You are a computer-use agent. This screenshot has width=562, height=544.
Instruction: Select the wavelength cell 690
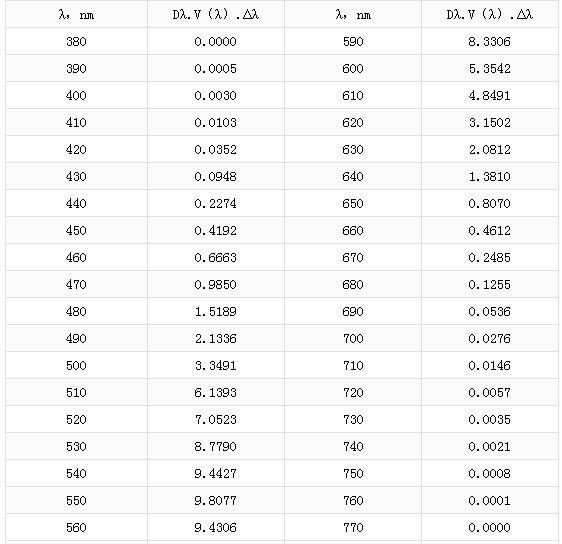point(353,311)
